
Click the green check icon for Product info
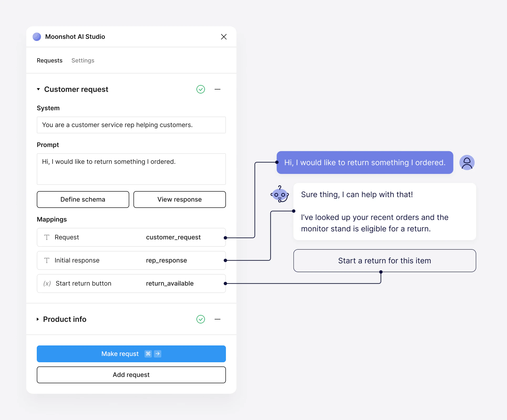[x=201, y=319]
